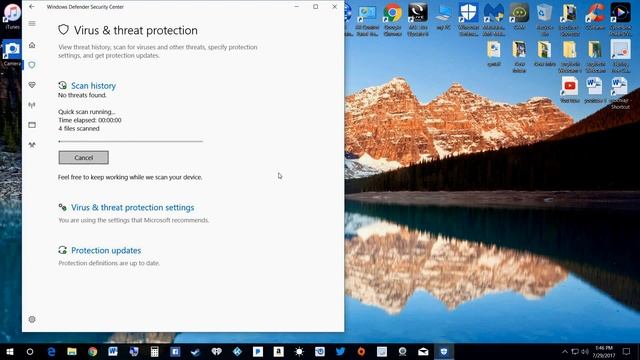Select the Recycle Bin desktop icon
Image resolution: width=640 pixels, height=360 pixels.
pyautogui.click(x=544, y=19)
